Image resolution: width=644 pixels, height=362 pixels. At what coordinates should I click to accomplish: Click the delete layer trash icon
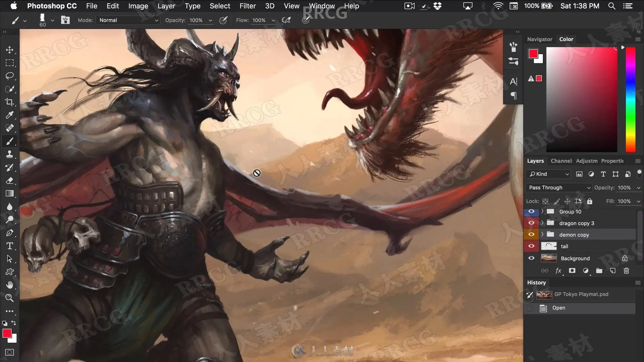point(626,271)
